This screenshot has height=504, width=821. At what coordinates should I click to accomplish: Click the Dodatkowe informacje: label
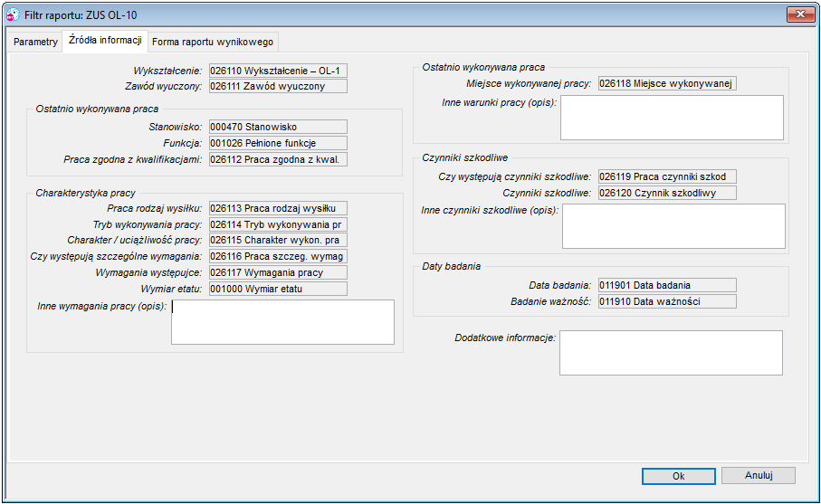pos(505,338)
